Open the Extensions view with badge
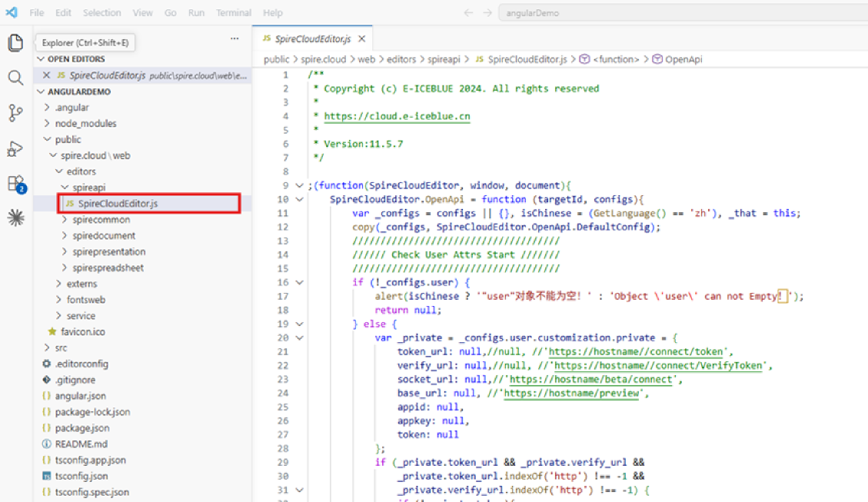The width and height of the screenshot is (868, 502). (x=16, y=184)
